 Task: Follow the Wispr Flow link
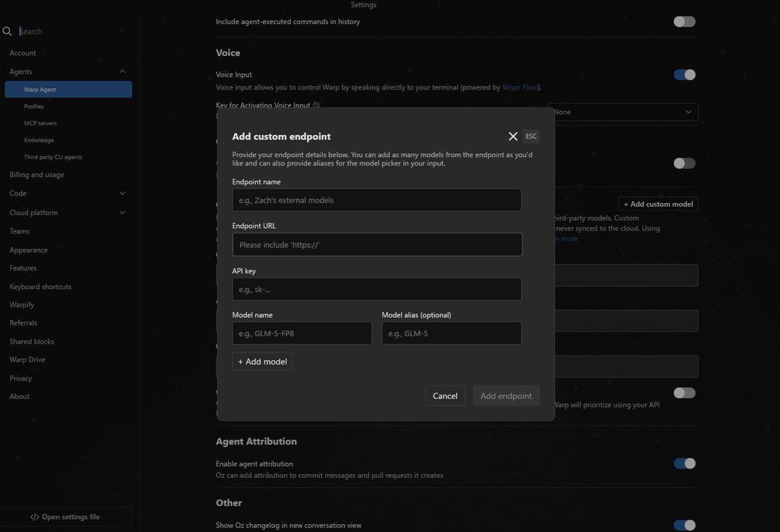click(521, 87)
